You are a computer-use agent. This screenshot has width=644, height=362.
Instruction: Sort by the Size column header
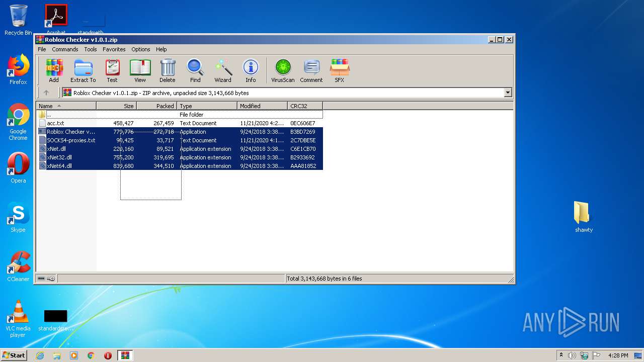pos(117,106)
